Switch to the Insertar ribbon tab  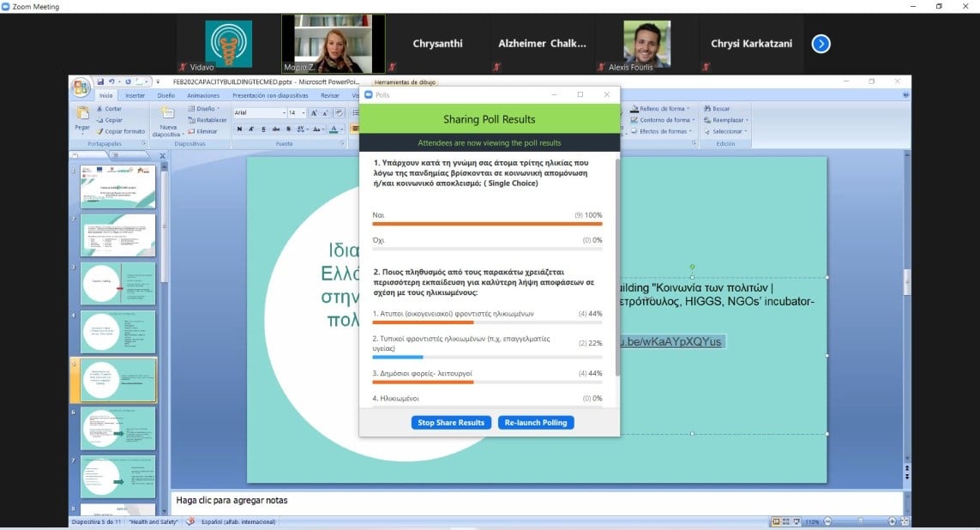[x=135, y=96]
